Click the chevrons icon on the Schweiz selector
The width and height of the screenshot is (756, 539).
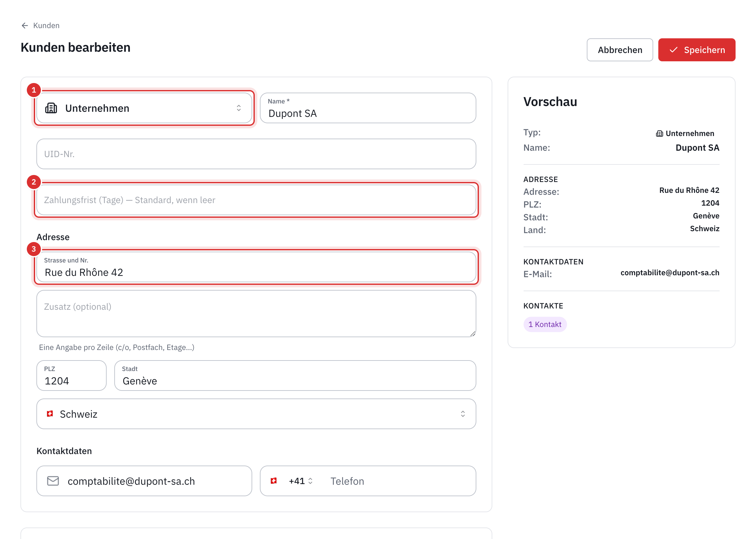[x=463, y=414]
